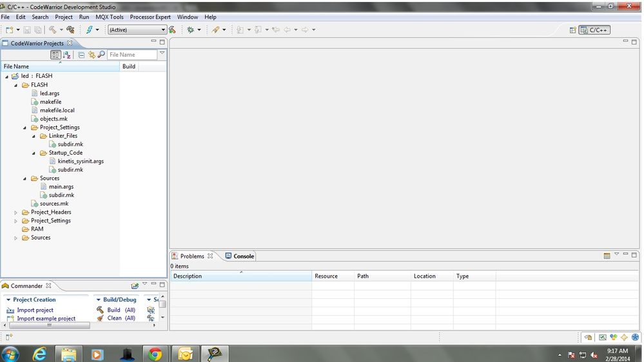Click Link with Editor arrows icon

(92, 55)
